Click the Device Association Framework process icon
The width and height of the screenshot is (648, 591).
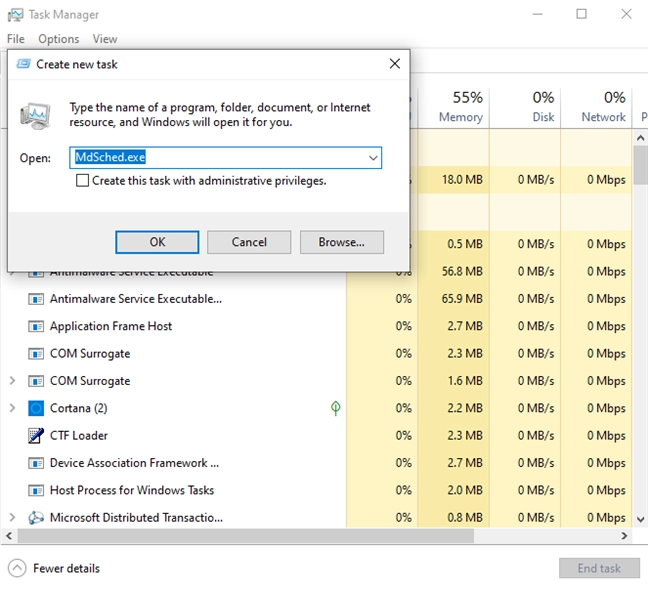click(x=36, y=463)
